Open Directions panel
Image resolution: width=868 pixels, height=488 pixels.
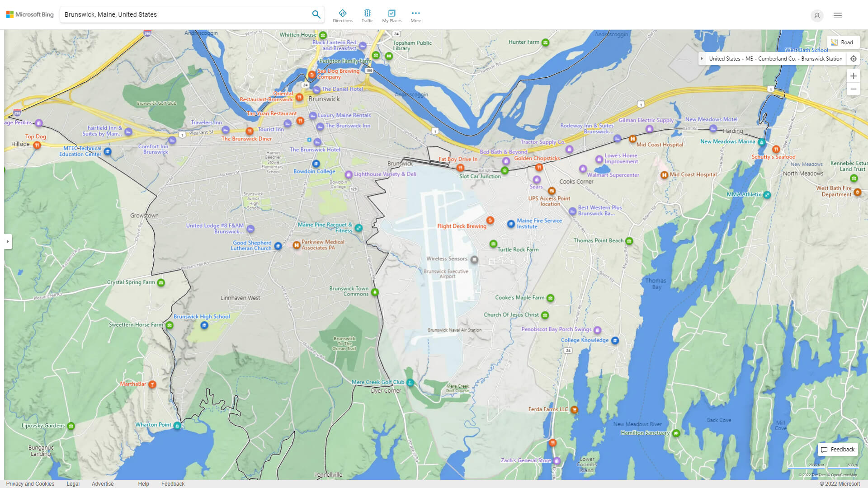pos(342,16)
